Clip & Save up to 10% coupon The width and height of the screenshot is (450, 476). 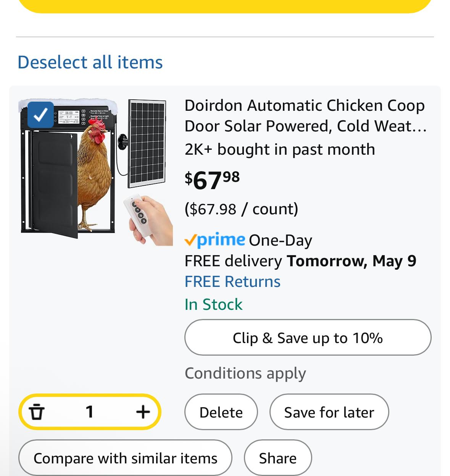[x=308, y=337]
